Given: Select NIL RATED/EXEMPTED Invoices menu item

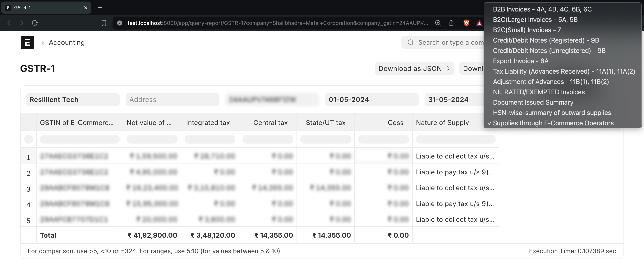Looking at the screenshot, I should pos(539,92).
